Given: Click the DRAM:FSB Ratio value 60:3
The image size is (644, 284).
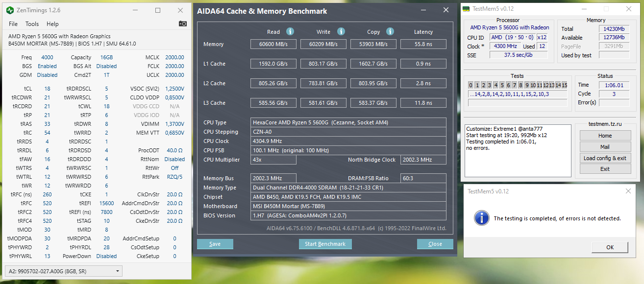Looking at the screenshot, I should (423, 178).
